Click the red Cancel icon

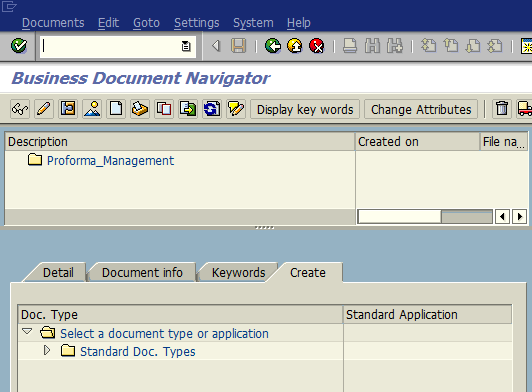[317, 46]
